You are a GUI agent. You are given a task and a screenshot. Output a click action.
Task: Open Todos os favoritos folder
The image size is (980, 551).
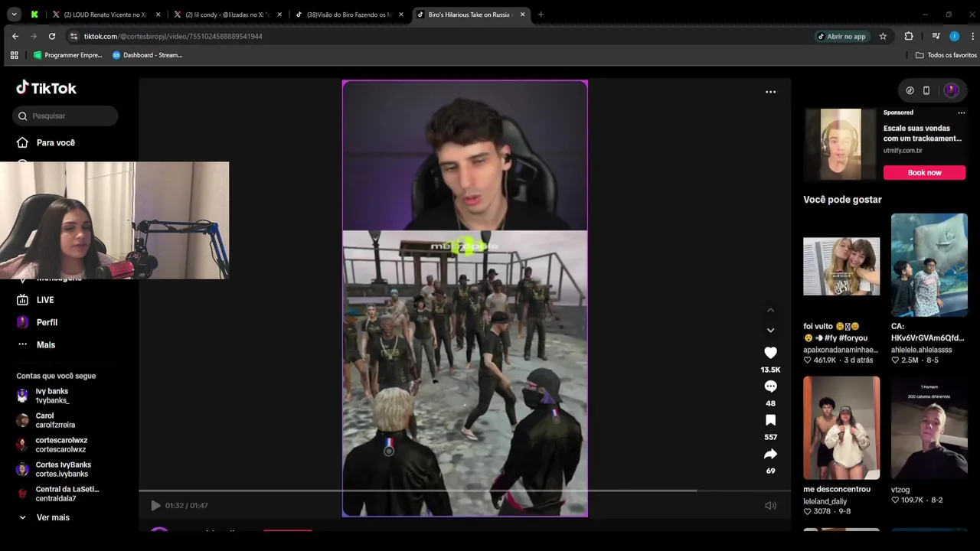click(946, 55)
